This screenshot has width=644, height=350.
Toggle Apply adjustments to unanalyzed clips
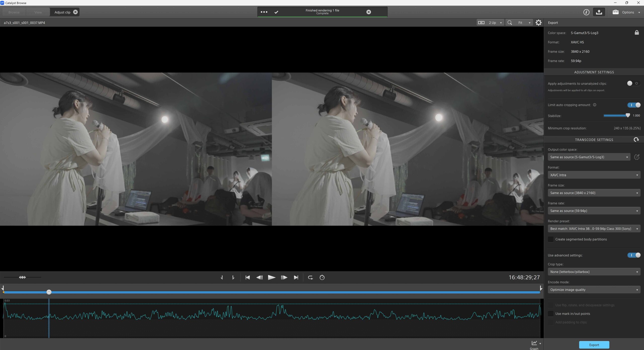point(633,83)
